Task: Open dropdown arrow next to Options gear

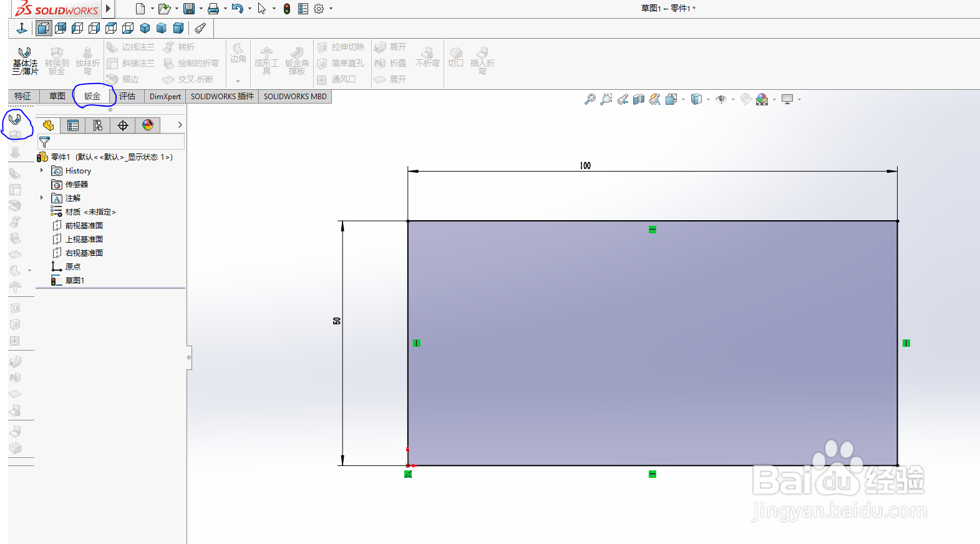Action: click(331, 9)
